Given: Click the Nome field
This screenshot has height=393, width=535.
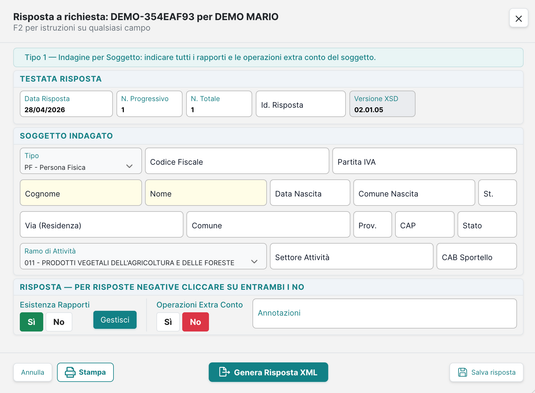Looking at the screenshot, I should (206, 193).
